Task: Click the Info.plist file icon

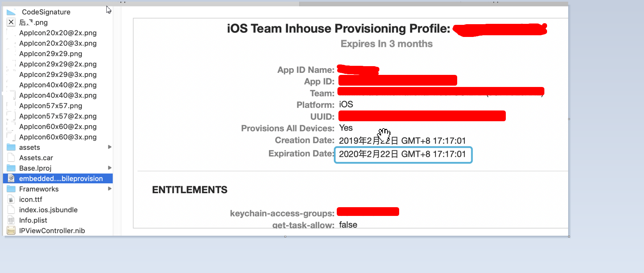Action: [x=11, y=220]
